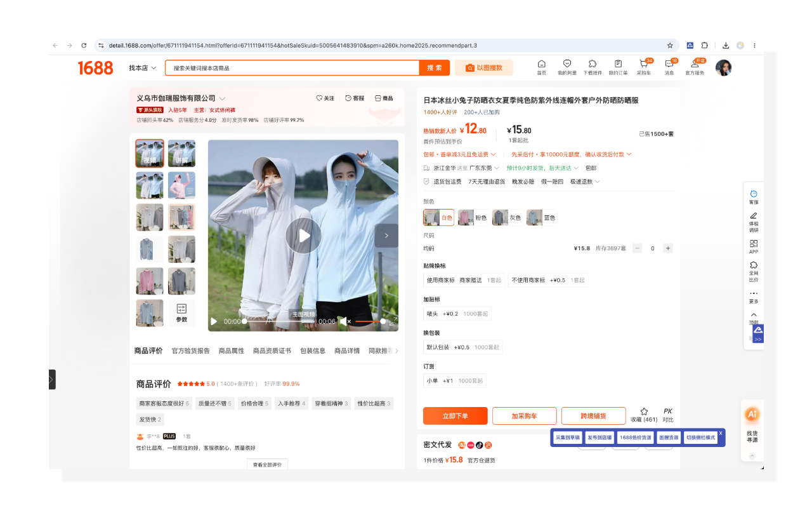Open 官方服务 in the header

click(695, 67)
